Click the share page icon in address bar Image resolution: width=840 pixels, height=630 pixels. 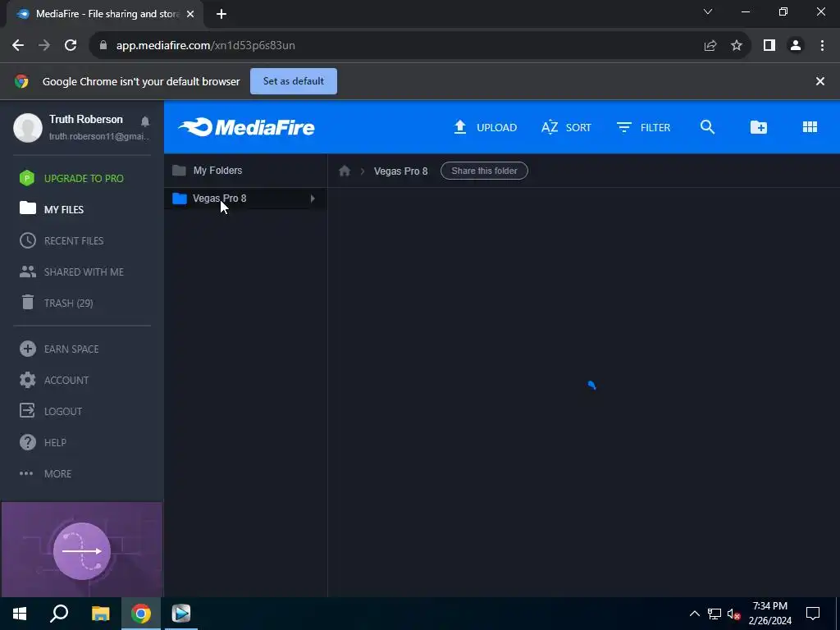[710, 46]
